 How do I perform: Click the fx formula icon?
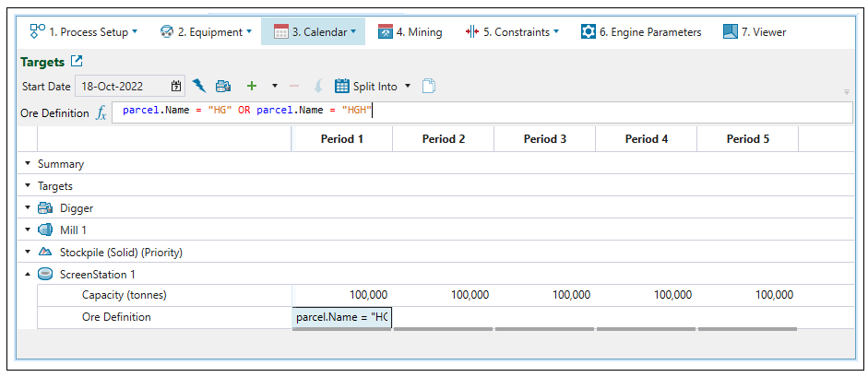click(x=101, y=112)
